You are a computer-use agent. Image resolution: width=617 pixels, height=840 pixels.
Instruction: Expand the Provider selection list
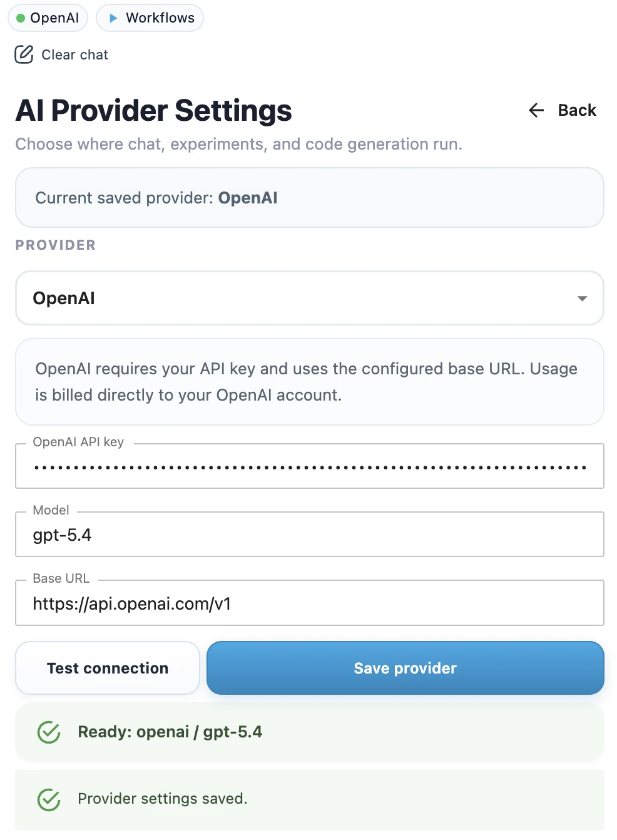[x=310, y=298]
